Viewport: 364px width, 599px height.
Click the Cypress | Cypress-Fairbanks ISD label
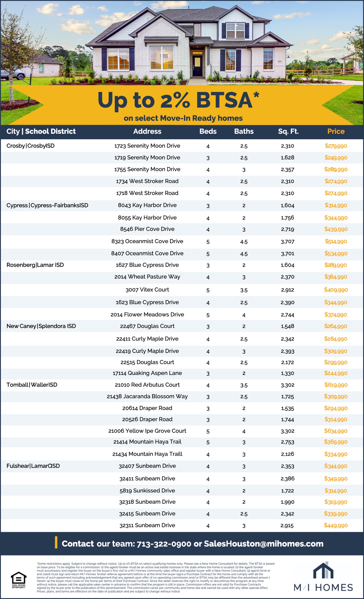click(47, 205)
